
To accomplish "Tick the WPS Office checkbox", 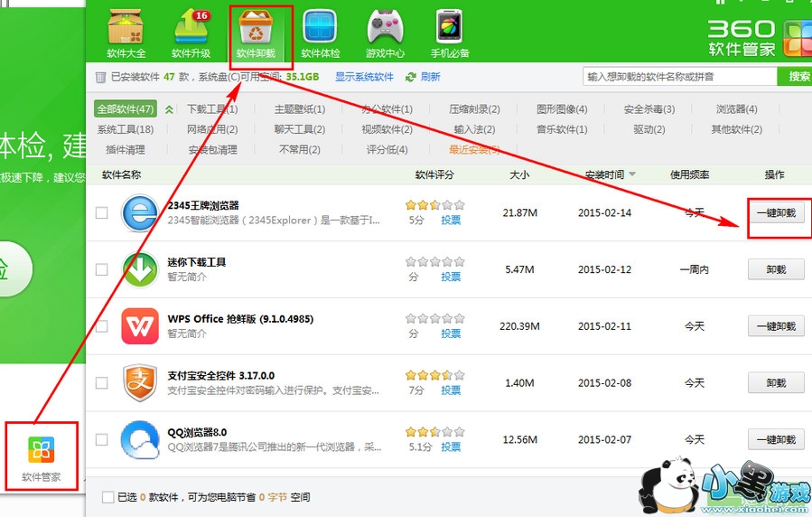I will click(101, 326).
